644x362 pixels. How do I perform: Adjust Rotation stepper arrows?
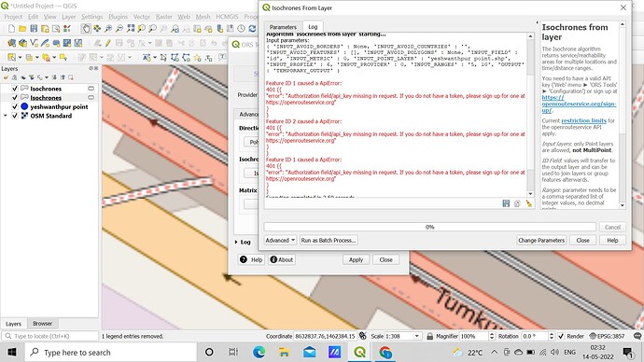coord(552,336)
